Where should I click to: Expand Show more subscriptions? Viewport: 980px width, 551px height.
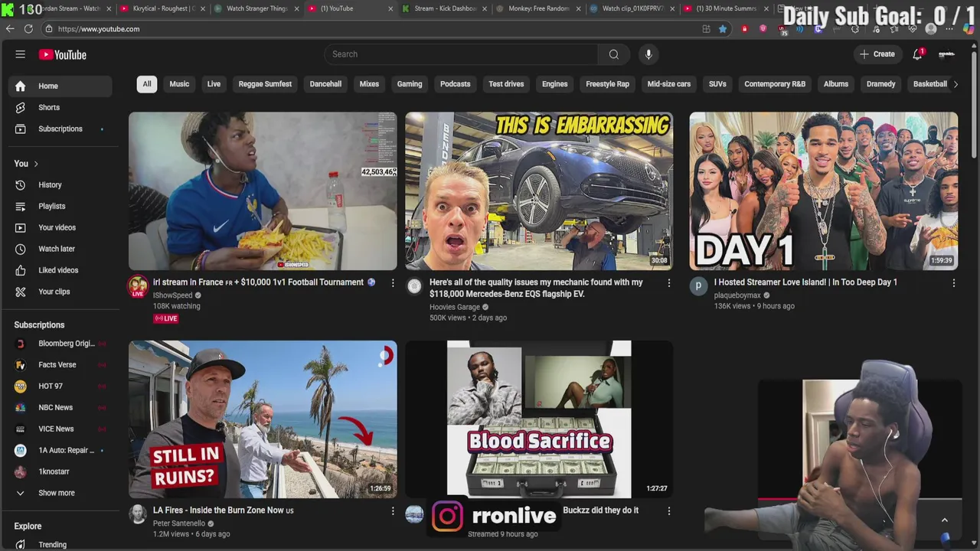pos(60,493)
